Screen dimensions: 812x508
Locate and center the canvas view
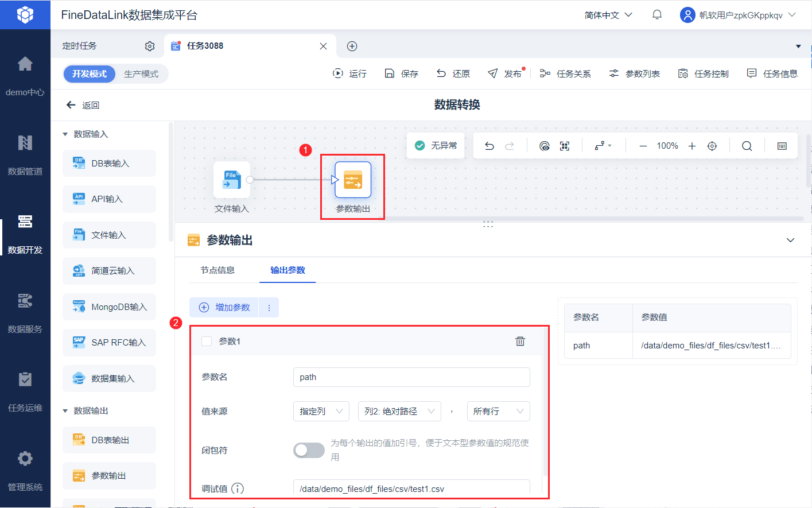tap(712, 146)
